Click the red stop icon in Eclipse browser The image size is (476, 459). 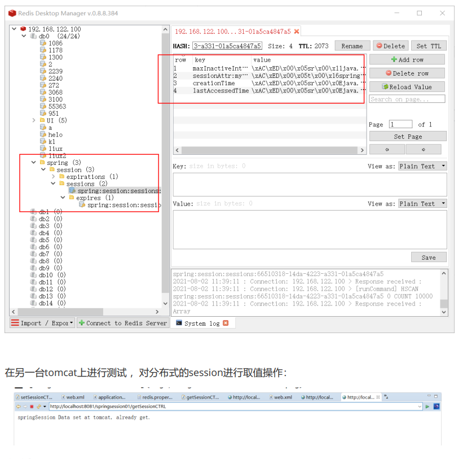[32, 406]
